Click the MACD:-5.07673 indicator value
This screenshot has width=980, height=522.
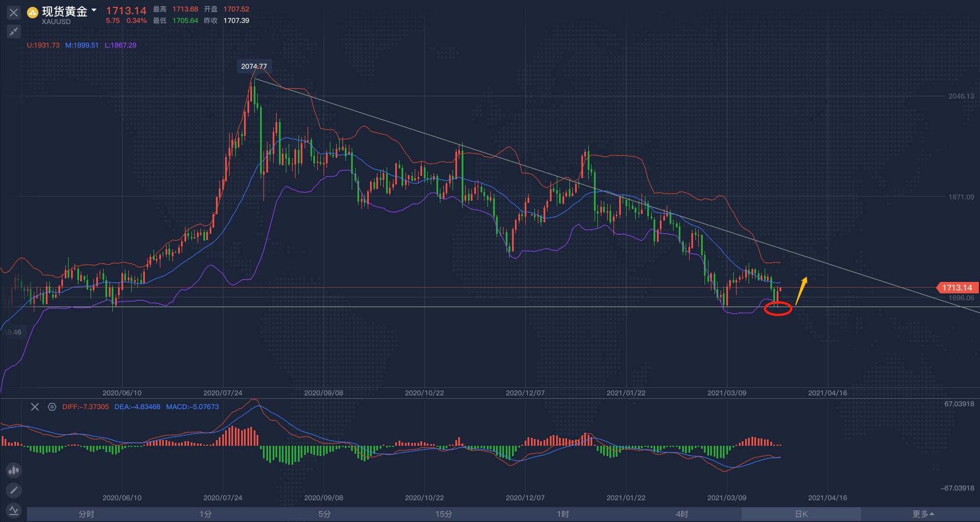pyautogui.click(x=192, y=407)
